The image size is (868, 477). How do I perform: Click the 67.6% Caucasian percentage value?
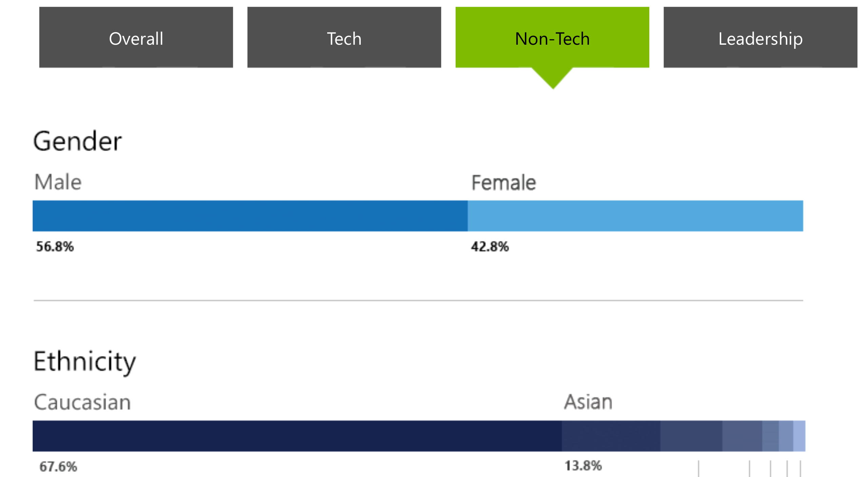click(58, 467)
